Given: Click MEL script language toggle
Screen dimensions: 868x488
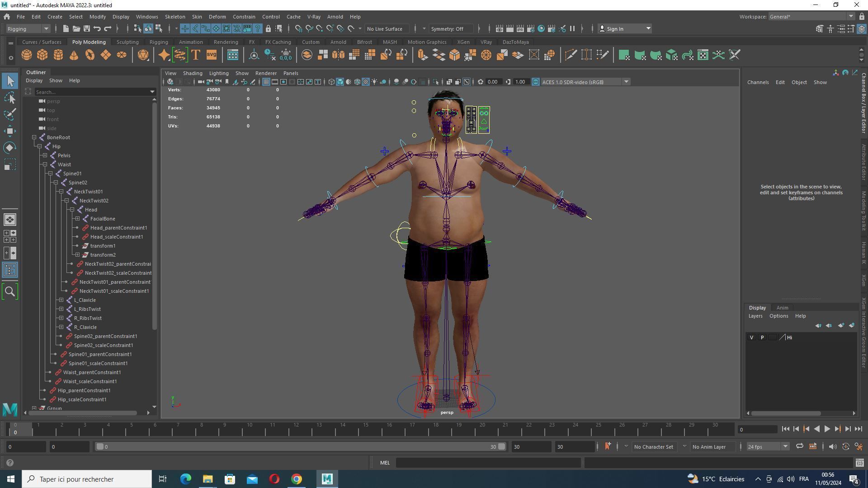Looking at the screenshot, I should (x=385, y=463).
